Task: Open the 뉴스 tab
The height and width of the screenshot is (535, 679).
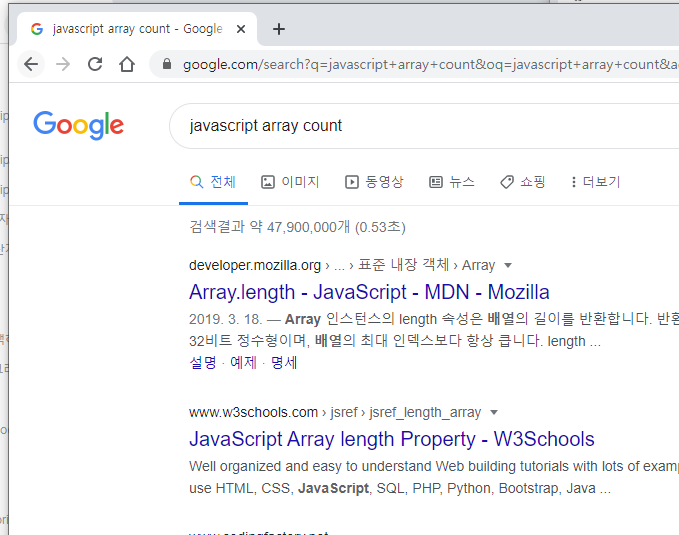Action: coord(452,182)
